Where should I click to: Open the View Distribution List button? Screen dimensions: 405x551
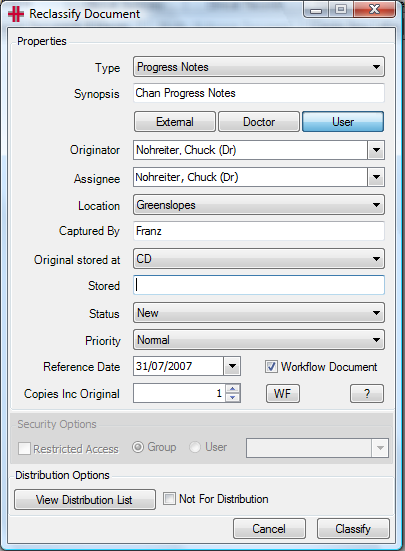tap(85, 499)
